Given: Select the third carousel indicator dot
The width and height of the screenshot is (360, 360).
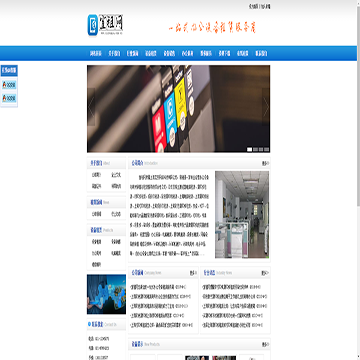Looking at the screenshot, I should click(261, 149).
